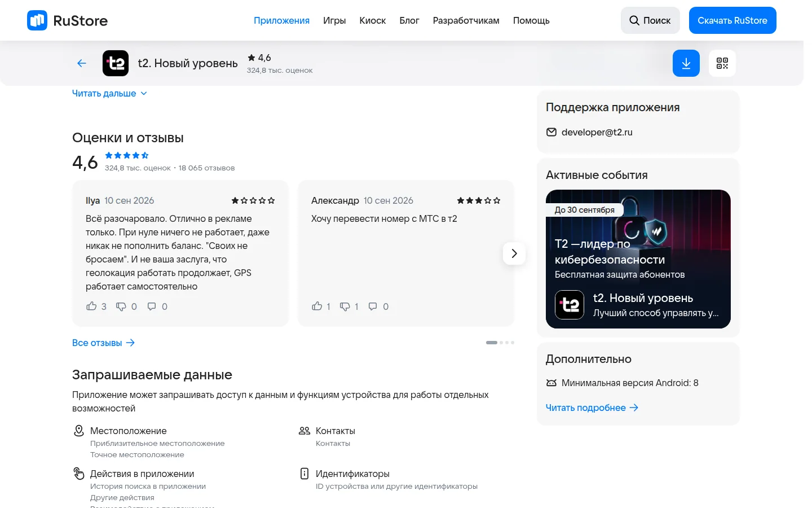The height and width of the screenshot is (508, 812).
Task: Show next reviews with right chevron
Action: click(x=514, y=253)
